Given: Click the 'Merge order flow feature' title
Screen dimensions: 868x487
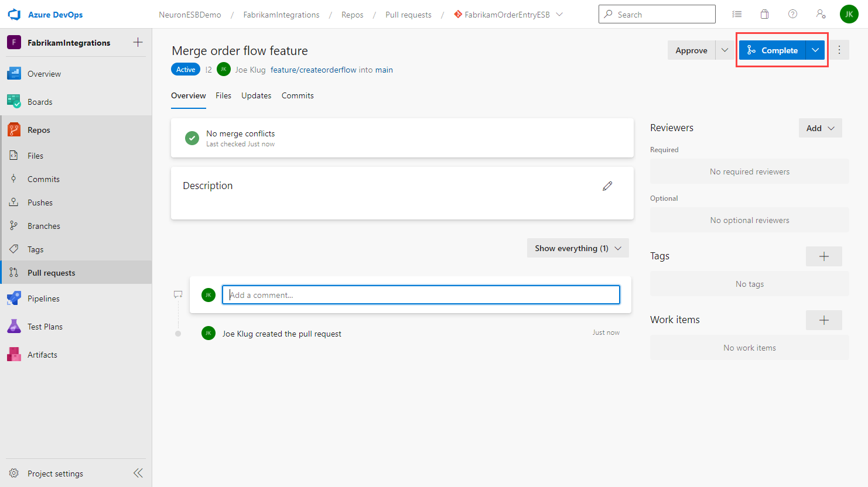Looking at the screenshot, I should (x=240, y=51).
